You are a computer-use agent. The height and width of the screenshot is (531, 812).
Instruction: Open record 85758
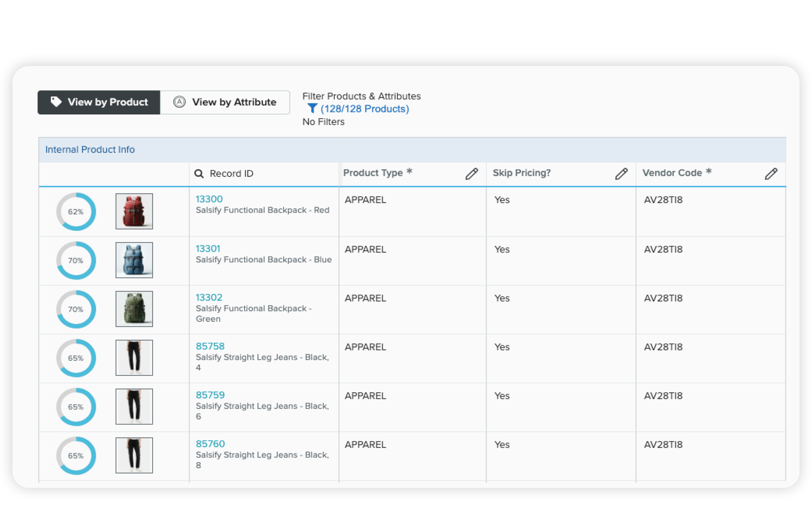coord(210,346)
